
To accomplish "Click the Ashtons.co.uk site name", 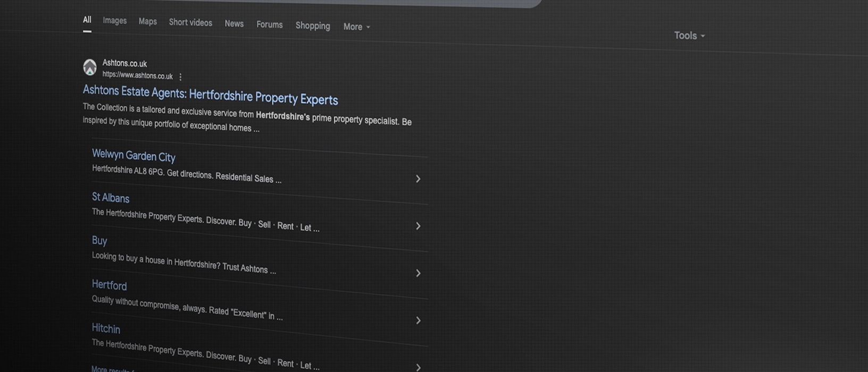I will pos(124,64).
